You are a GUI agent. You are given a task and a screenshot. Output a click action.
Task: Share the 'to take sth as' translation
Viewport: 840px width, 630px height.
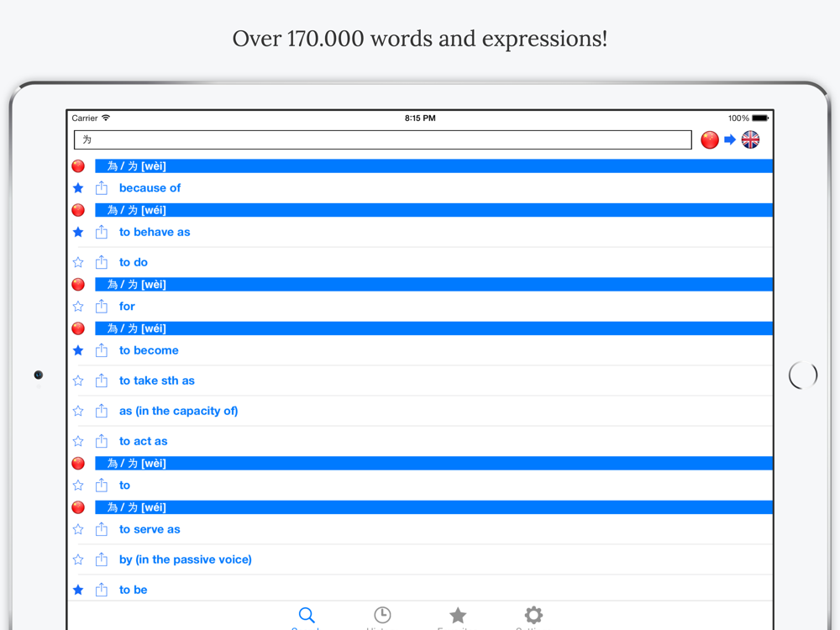pos(102,380)
